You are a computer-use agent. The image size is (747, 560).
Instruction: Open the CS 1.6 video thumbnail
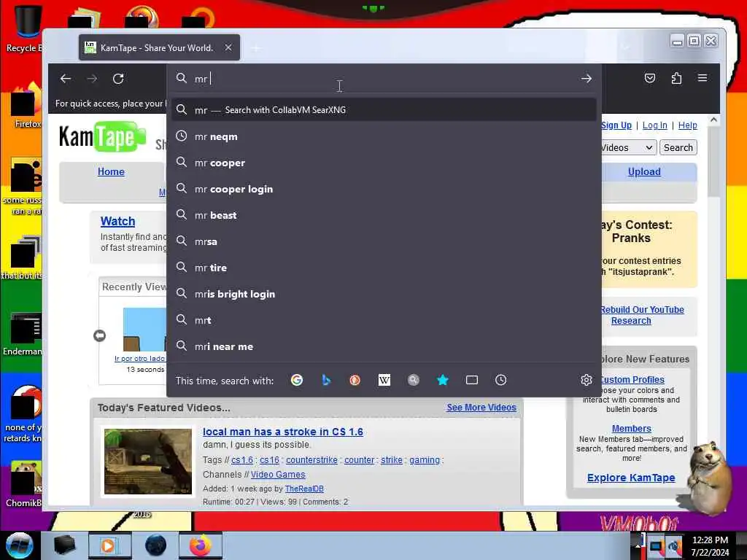click(148, 462)
